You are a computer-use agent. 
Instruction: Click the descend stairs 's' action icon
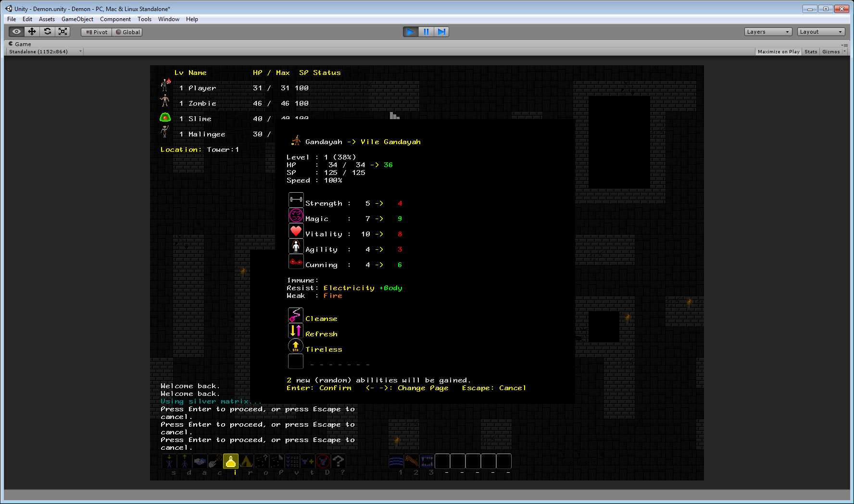pyautogui.click(x=169, y=461)
